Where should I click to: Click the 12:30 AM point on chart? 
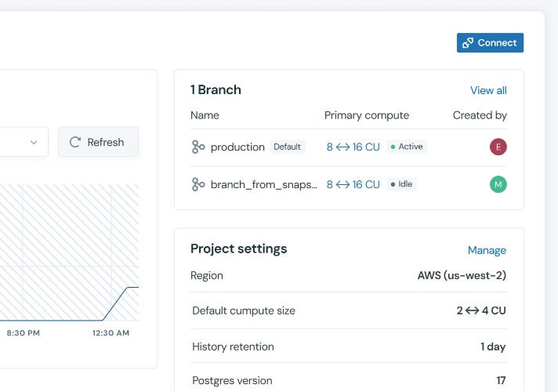tap(111, 319)
